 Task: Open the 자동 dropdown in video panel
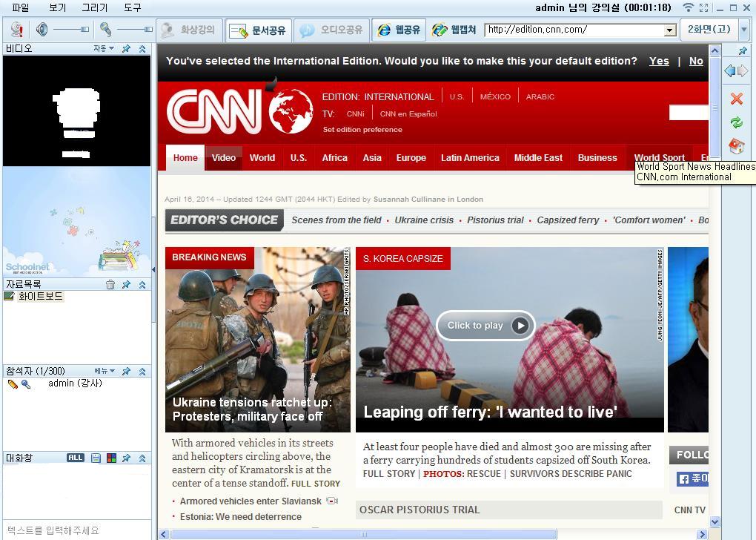pos(104,49)
